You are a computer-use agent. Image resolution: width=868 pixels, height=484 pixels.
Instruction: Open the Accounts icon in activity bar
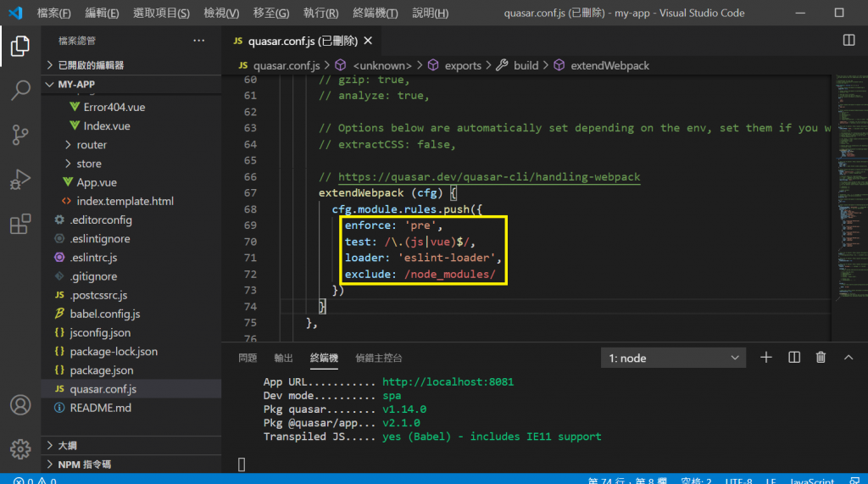tap(20, 405)
